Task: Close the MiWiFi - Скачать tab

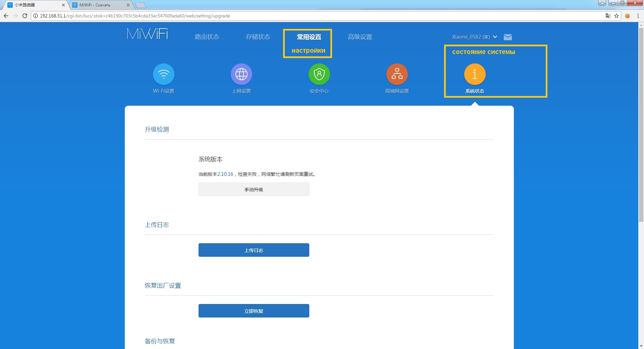Action: 128,5
